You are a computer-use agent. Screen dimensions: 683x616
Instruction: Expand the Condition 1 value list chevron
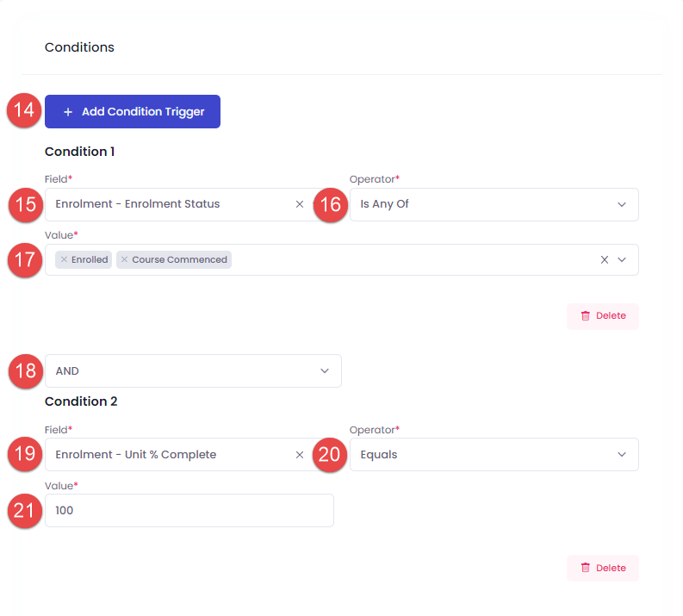pos(622,260)
